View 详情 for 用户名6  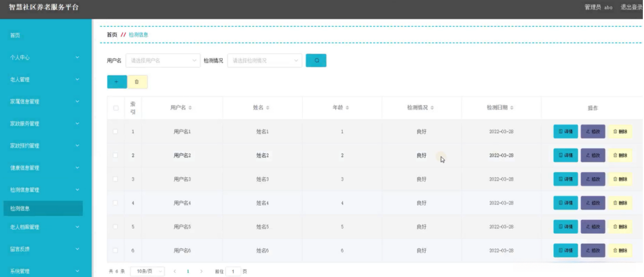coord(566,250)
